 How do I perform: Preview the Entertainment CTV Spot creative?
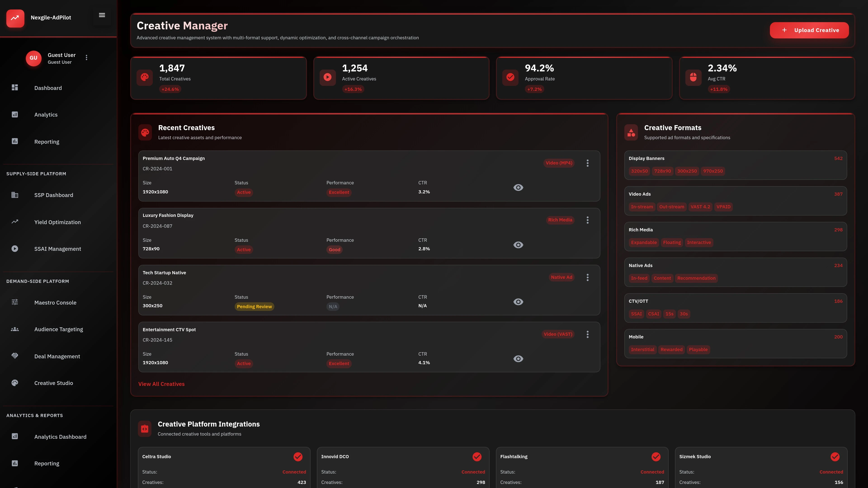click(518, 359)
